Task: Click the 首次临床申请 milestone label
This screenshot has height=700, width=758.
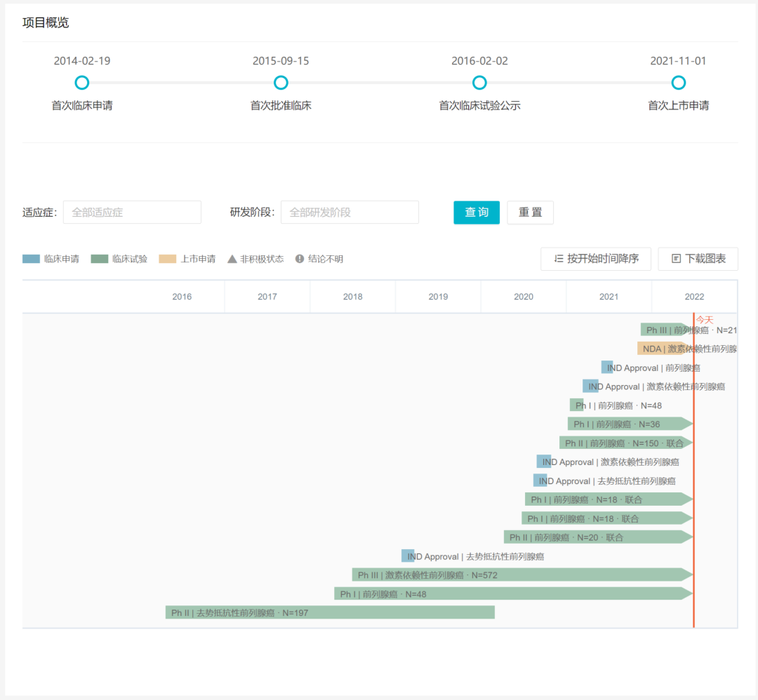Action: point(82,105)
